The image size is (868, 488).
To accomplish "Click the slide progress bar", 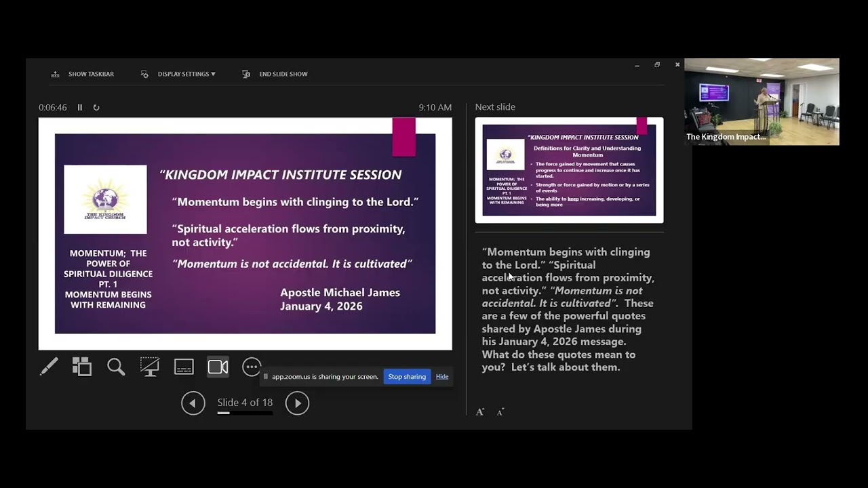I will 245,413.
